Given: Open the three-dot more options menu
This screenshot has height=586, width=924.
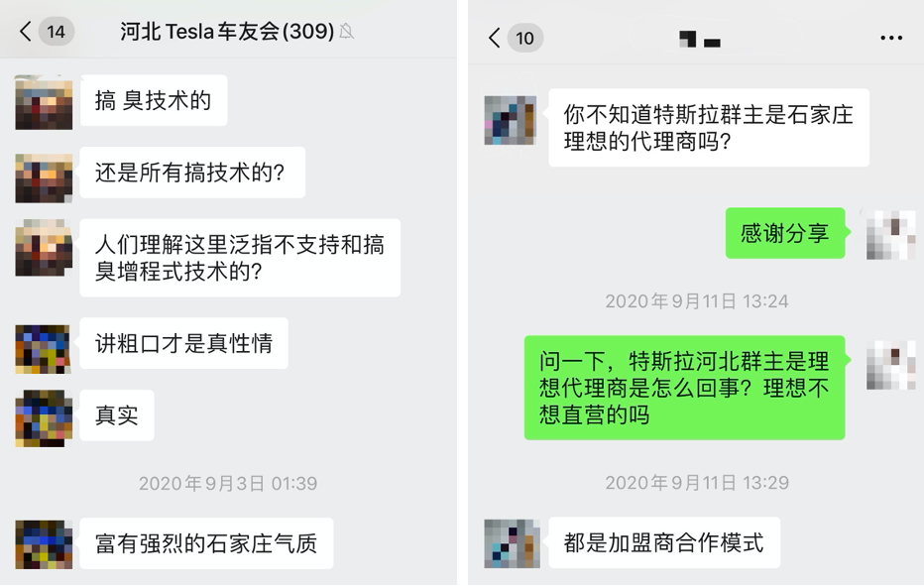Looking at the screenshot, I should pyautogui.click(x=891, y=39).
